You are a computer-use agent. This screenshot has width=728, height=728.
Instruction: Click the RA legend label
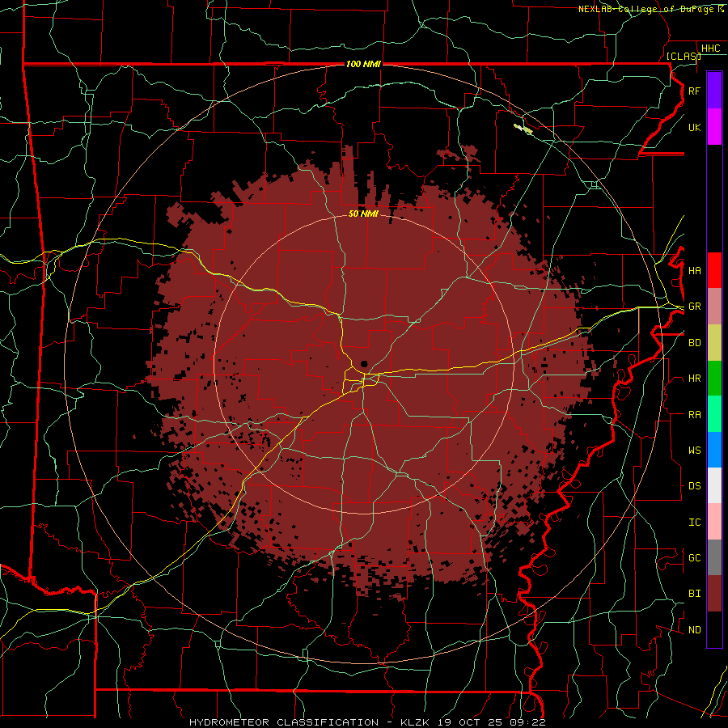coord(694,414)
